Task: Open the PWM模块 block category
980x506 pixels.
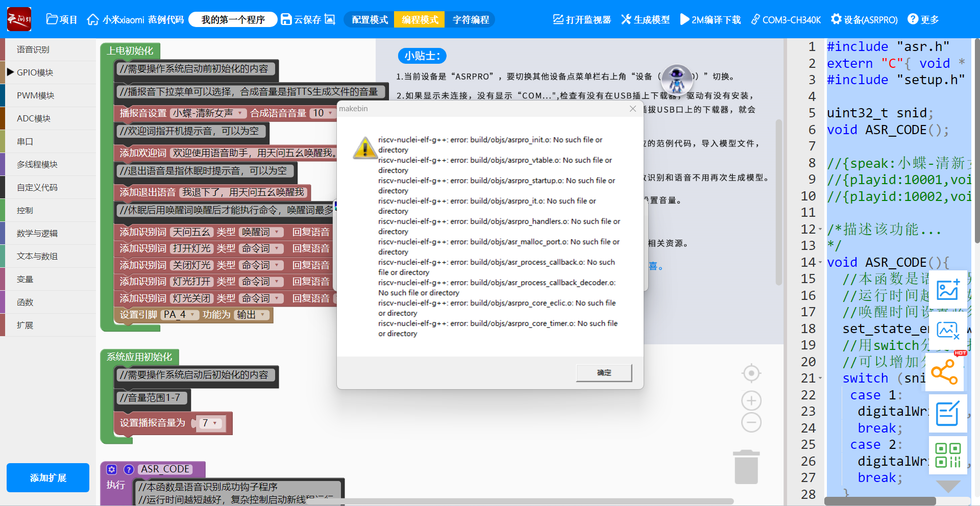Action: (x=48, y=95)
